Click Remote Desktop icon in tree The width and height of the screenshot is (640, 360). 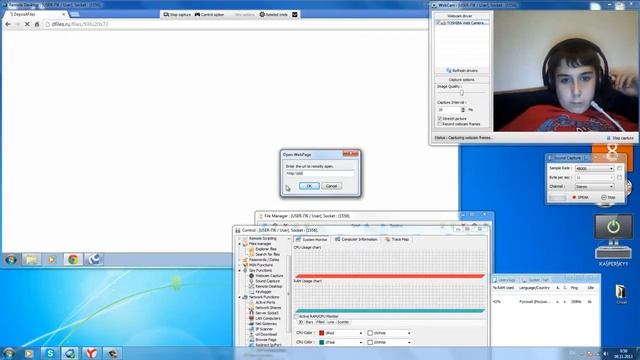[251, 286]
